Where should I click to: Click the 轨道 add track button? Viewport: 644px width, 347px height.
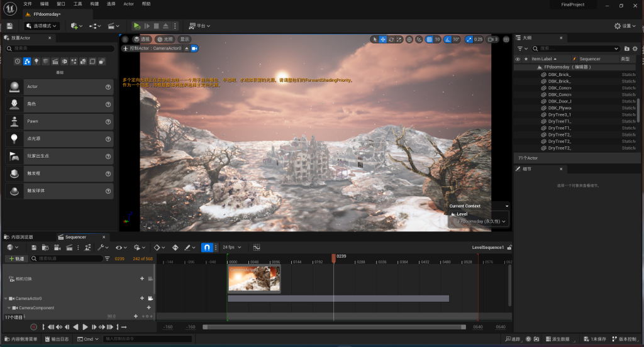(16, 259)
